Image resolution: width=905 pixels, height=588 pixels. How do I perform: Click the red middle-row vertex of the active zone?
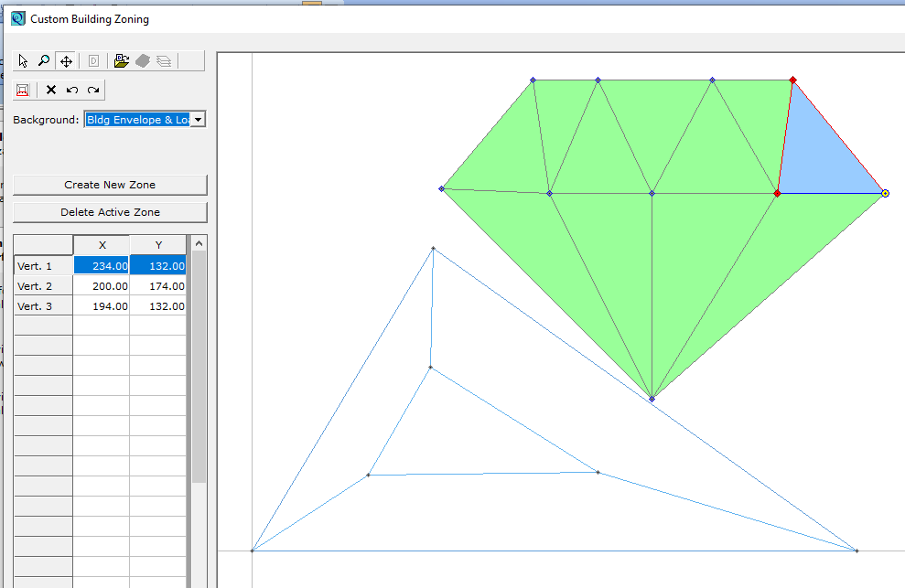tap(778, 193)
